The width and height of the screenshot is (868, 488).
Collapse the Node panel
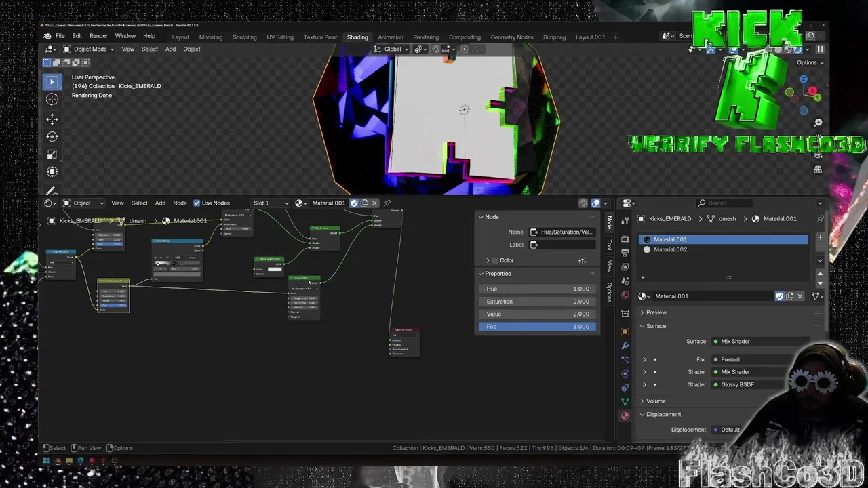pos(481,217)
